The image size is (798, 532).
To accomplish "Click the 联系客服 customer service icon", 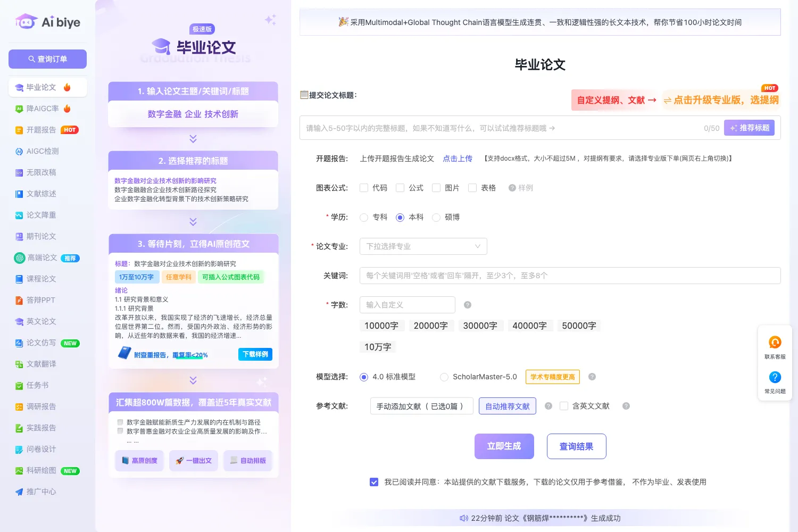I will click(775, 343).
